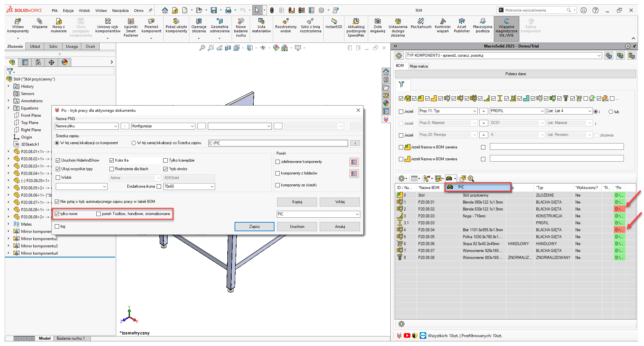Expand the History tree node
The height and width of the screenshot is (346, 644).
(x=9, y=86)
